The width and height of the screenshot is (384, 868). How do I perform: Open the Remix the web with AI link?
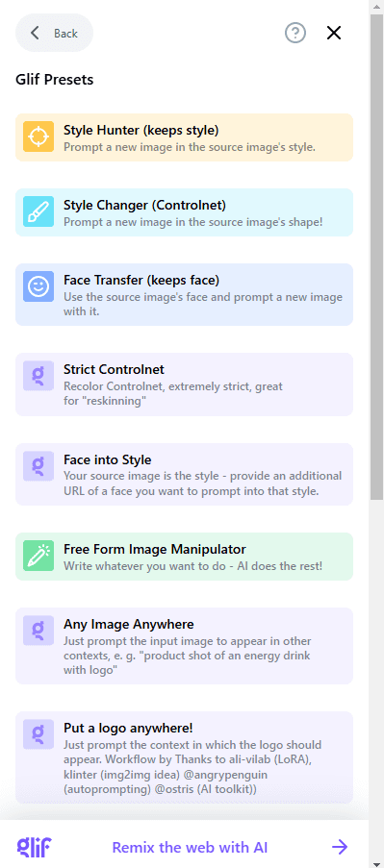tap(190, 847)
